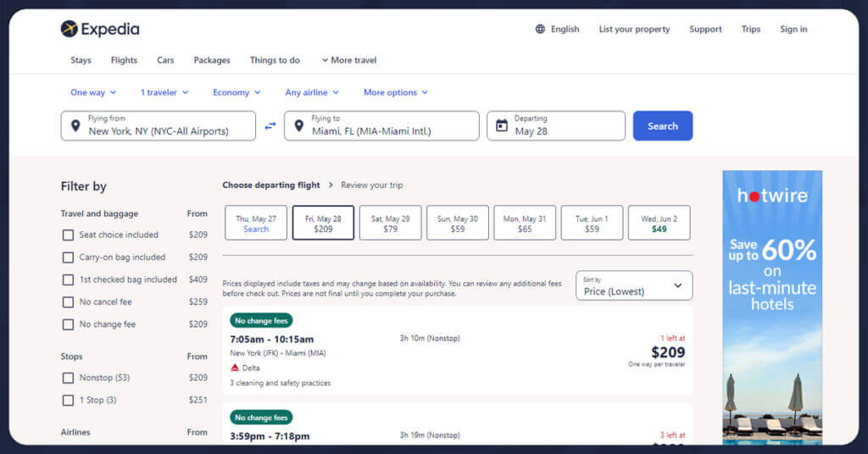The image size is (868, 454).
Task: Open the Hotwire last-minute hotels ad
Action: [x=771, y=307]
